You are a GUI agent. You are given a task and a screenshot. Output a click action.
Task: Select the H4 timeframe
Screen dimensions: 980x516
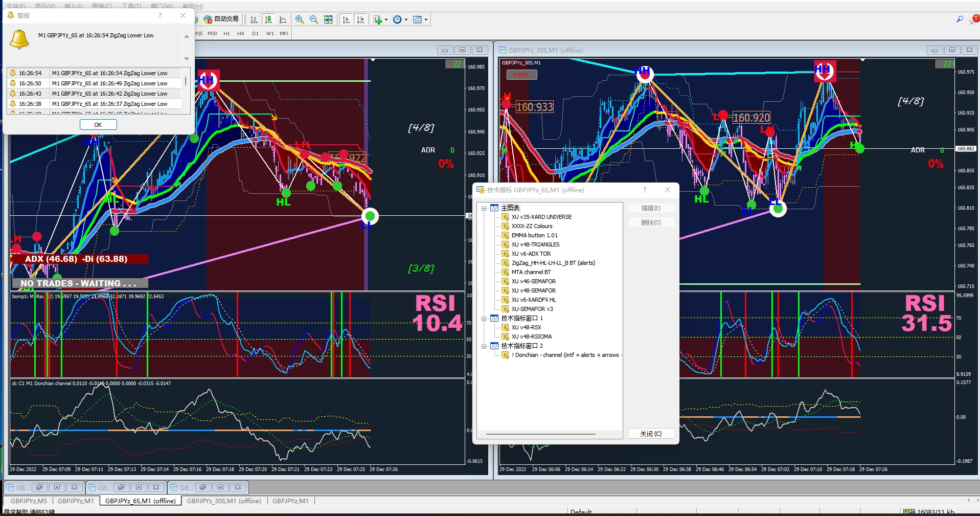240,34
